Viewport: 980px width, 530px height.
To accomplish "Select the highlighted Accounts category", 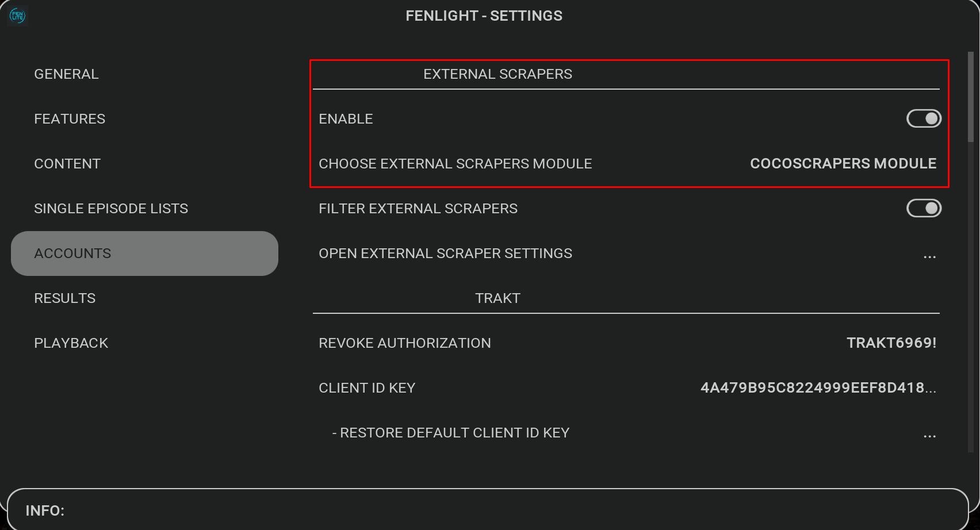I will [72, 254].
